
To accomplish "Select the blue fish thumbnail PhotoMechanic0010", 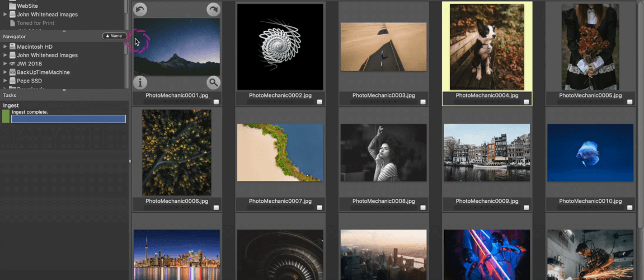I will pyautogui.click(x=590, y=152).
